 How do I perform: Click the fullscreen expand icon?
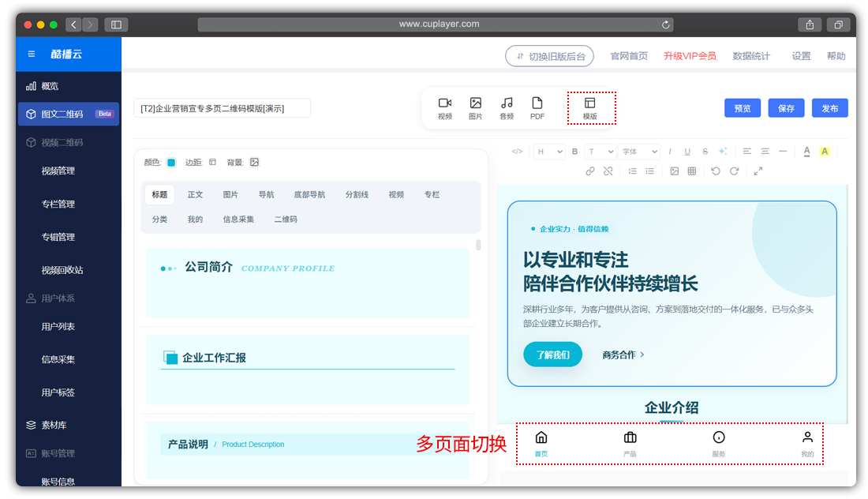click(758, 171)
